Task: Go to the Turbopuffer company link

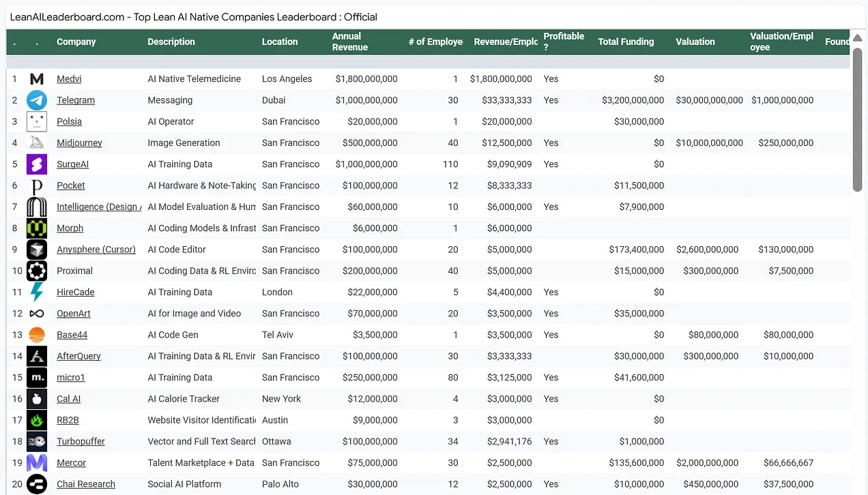Action: pos(81,441)
